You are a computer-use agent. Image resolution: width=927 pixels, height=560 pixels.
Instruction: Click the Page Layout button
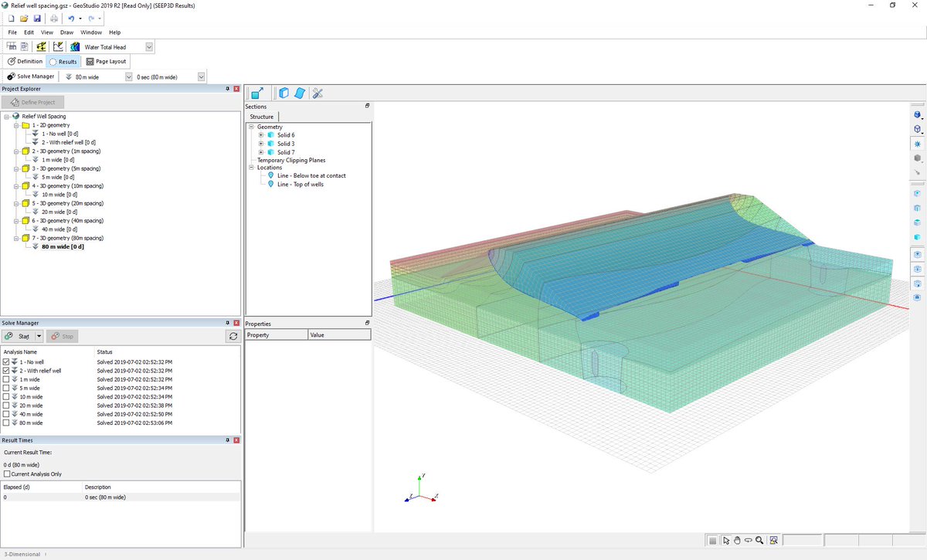click(x=106, y=60)
